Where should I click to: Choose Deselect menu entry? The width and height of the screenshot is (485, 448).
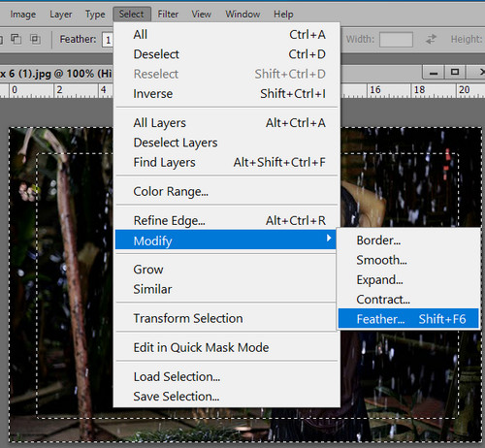[226, 54]
